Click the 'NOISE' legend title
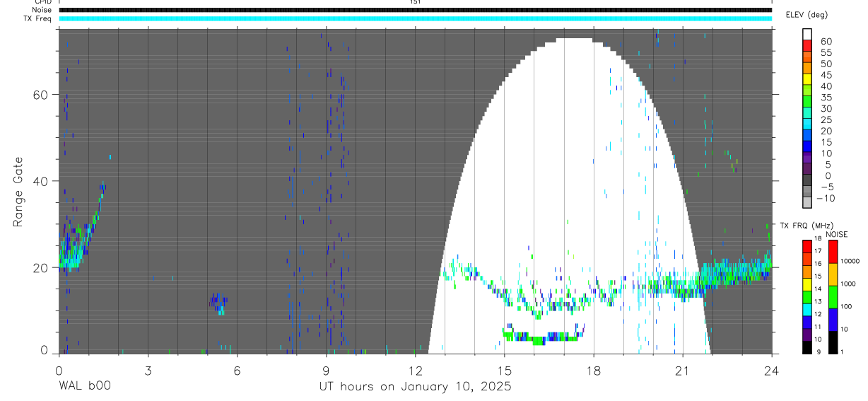 tap(836, 234)
